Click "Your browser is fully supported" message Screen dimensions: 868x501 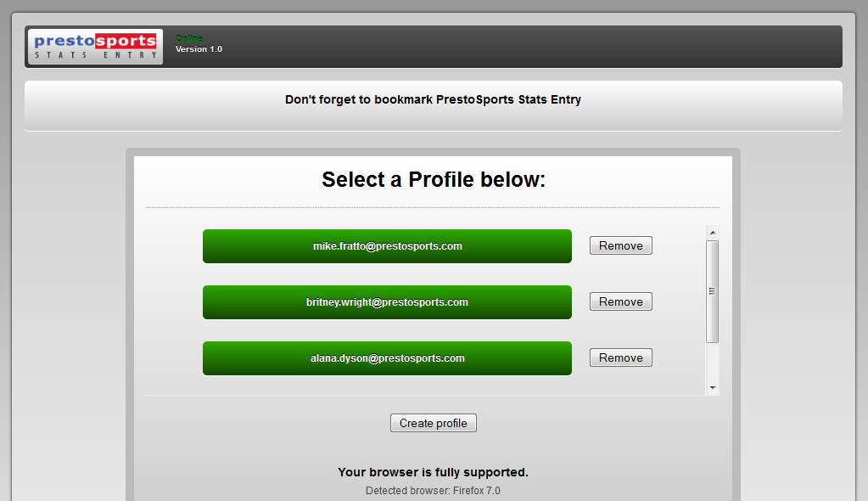click(x=433, y=472)
